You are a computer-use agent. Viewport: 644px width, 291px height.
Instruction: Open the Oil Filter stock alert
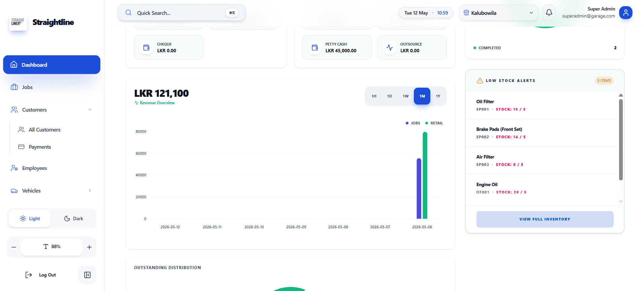click(542, 105)
